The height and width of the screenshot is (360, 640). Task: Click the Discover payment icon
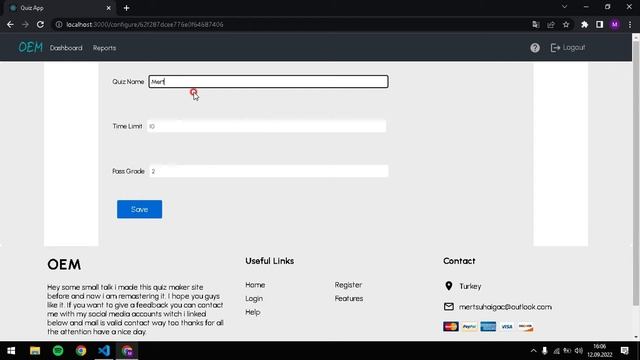click(x=525, y=327)
